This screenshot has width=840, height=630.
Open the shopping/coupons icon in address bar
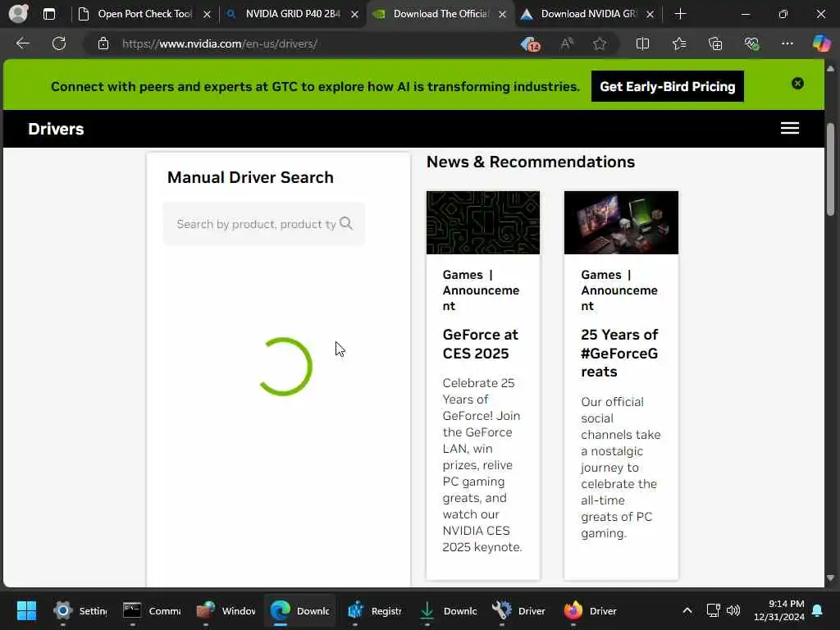[531, 44]
